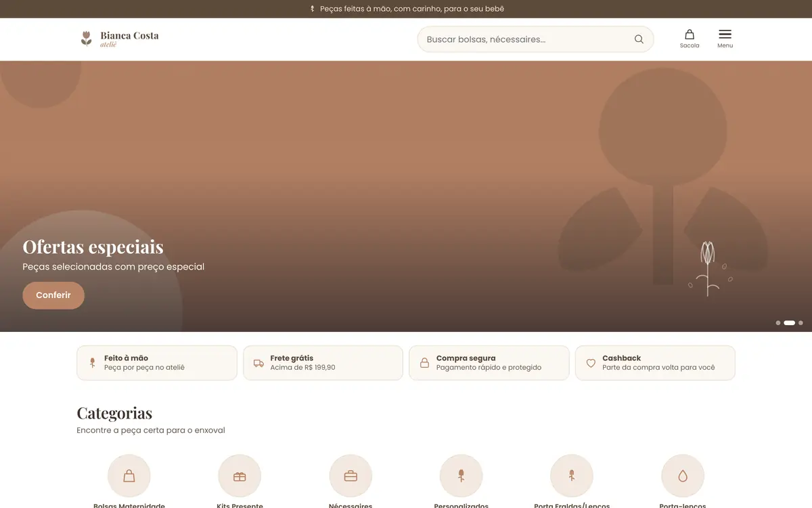Open the hamburger Menu
This screenshot has width=812, height=508.
725,39
